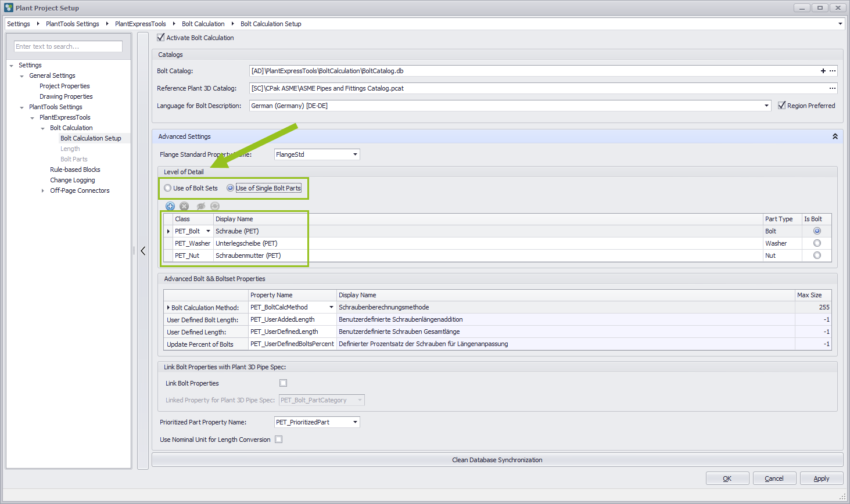850x504 pixels.
Task: Click the Benutzerdefinierte Schrauben Gesamtlänge cell
Action: click(566, 332)
